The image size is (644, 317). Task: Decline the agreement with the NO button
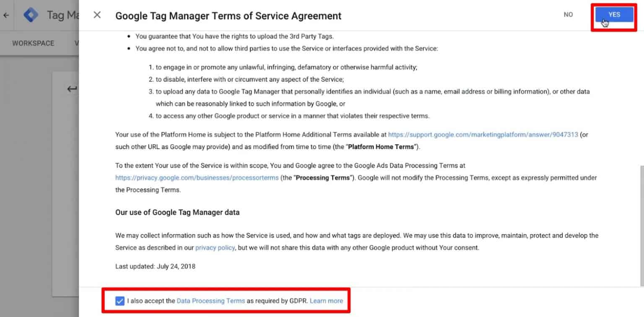click(x=568, y=14)
